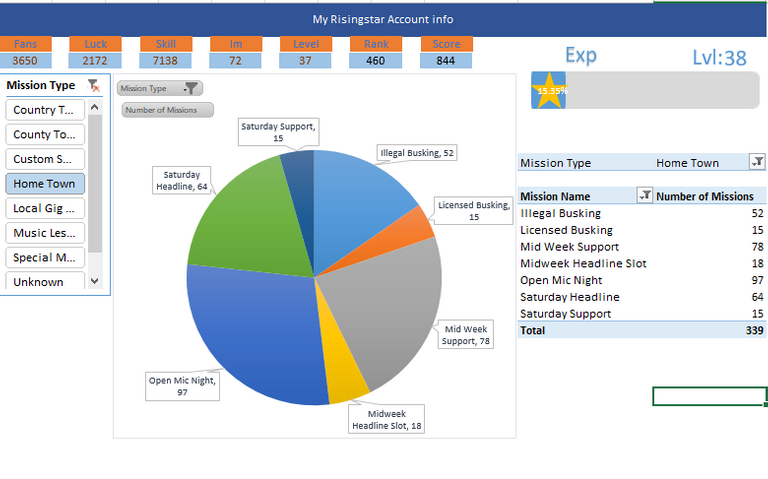Click the Total row label
768x479 pixels.
tap(532, 331)
